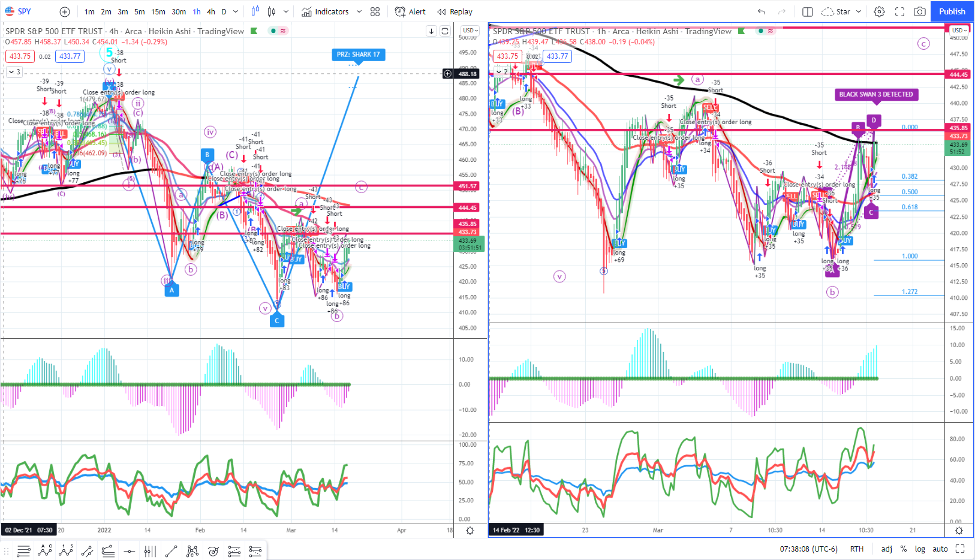Click the candlestick chart style icon
The height and width of the screenshot is (560, 975).
272,11
